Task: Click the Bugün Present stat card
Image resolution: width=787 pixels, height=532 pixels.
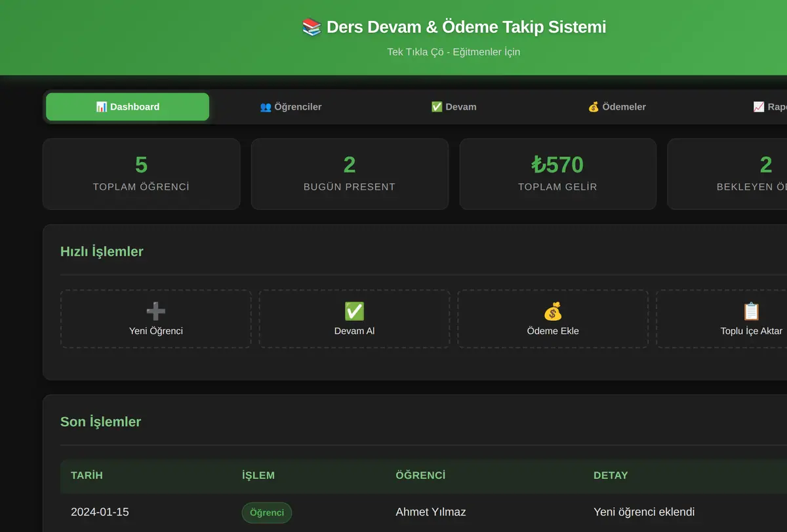Action: click(350, 174)
